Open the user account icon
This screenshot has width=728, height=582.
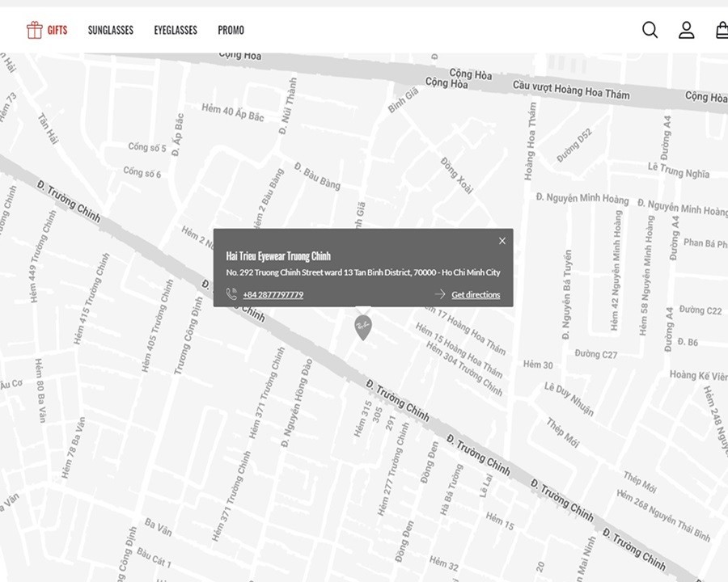pos(686,30)
